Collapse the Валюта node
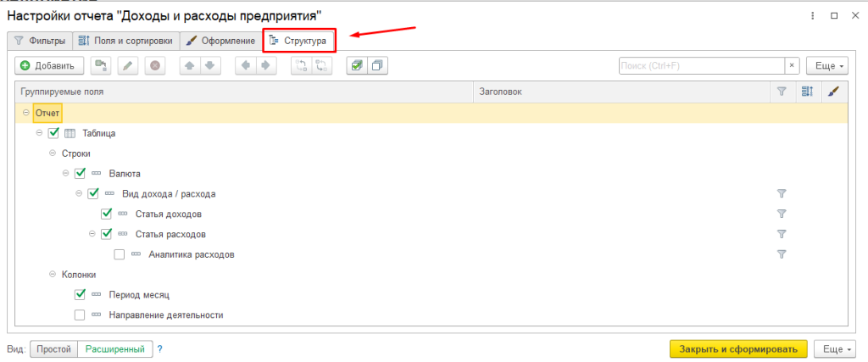The image size is (868, 362). (66, 173)
